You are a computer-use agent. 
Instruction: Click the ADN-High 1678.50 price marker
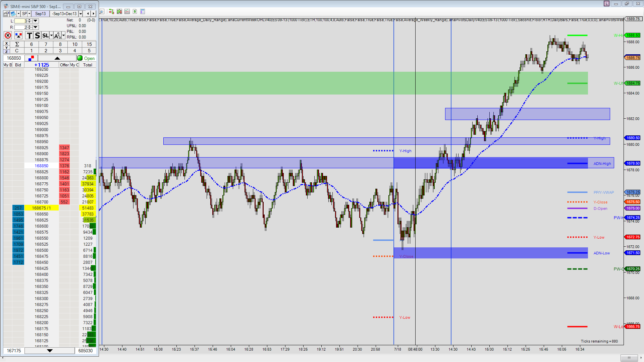coord(633,164)
